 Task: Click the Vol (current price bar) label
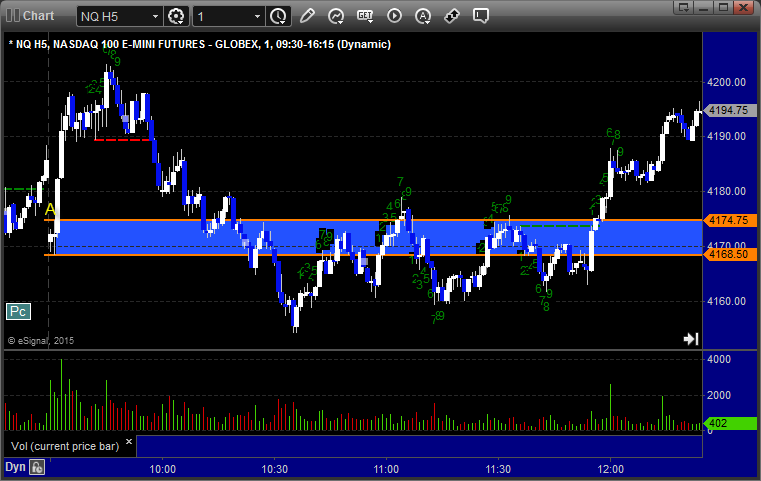[x=65, y=446]
